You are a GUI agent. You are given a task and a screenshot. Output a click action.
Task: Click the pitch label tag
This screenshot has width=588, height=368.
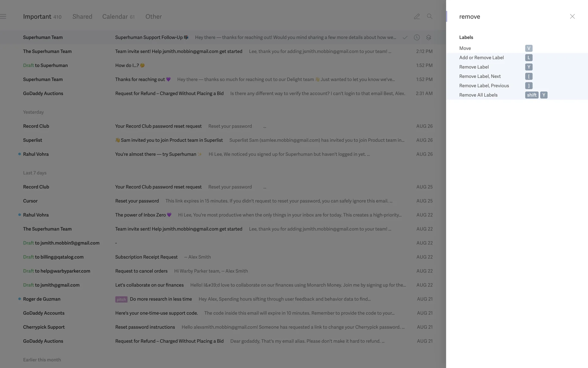tap(121, 299)
